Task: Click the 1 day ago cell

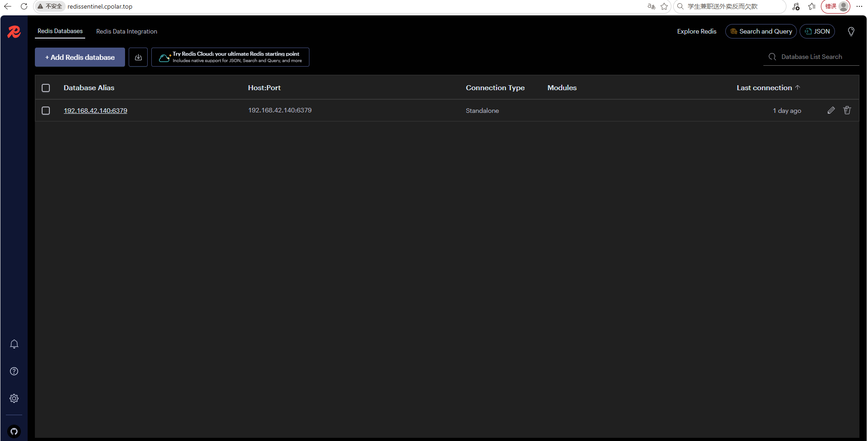Action: tap(787, 111)
